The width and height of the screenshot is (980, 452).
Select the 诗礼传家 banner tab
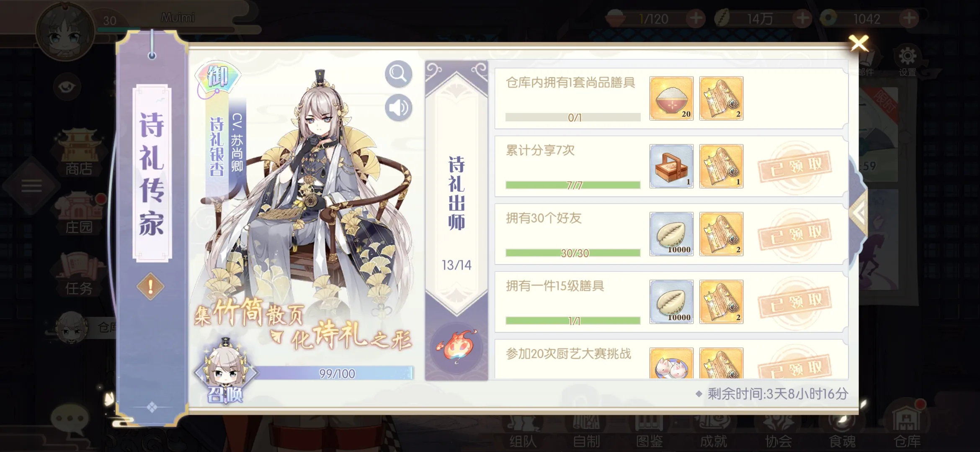point(152,173)
